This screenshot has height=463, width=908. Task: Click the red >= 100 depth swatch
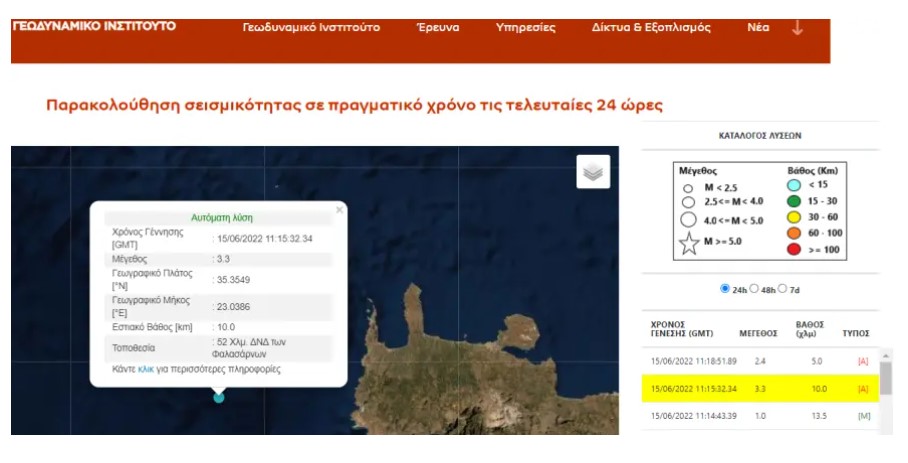(794, 249)
